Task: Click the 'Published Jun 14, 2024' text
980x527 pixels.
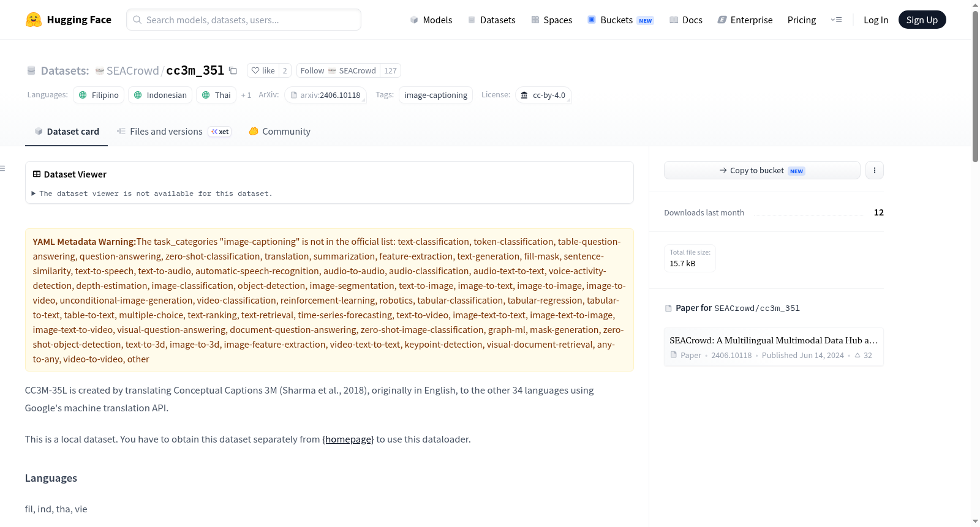Action: pos(803,355)
